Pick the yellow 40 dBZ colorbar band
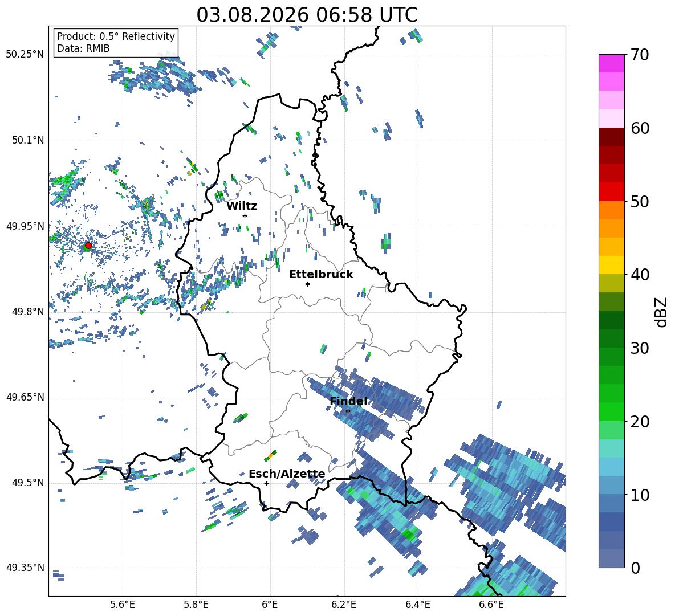 pos(611,265)
